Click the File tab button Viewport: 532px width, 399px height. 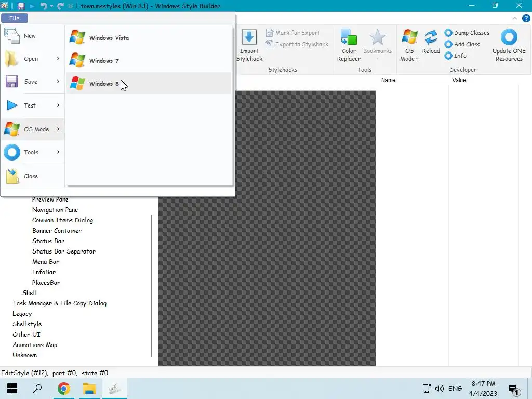pos(14,18)
